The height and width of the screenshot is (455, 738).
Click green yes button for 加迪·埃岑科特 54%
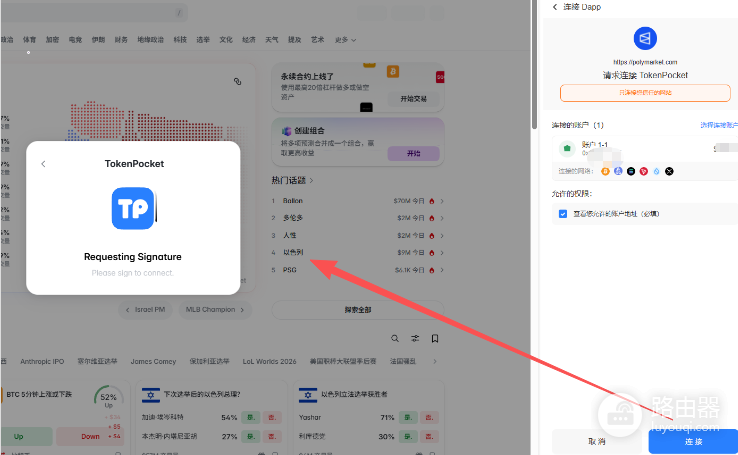(251, 417)
